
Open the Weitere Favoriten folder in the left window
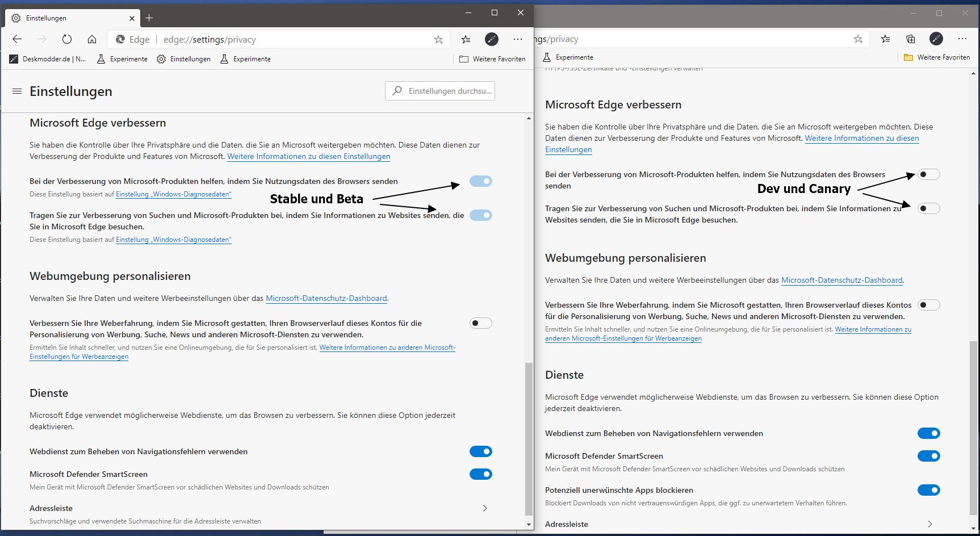tap(492, 59)
